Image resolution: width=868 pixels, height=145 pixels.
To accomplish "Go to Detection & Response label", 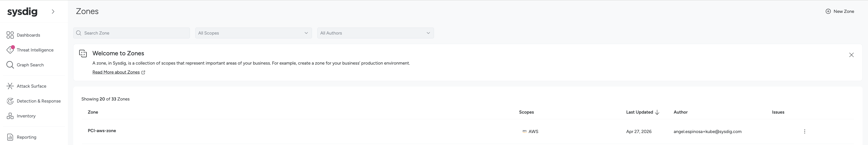I will (x=39, y=101).
